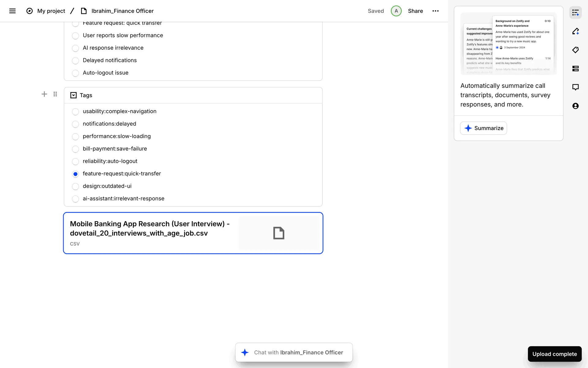The image size is (588, 368).
Task: Select the usability:complex-navigation tag option
Action: [75, 112]
